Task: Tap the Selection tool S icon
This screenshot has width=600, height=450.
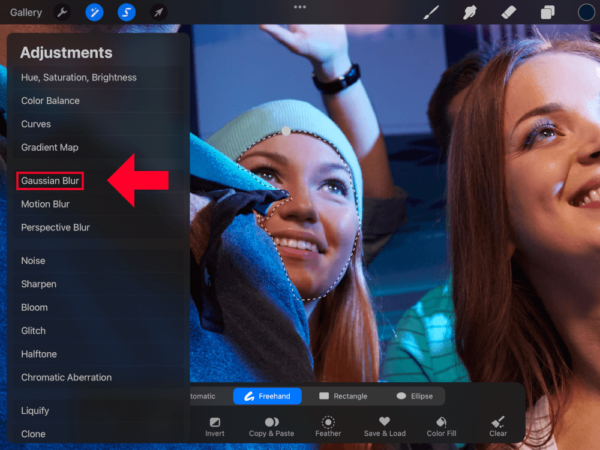Action: (126, 13)
